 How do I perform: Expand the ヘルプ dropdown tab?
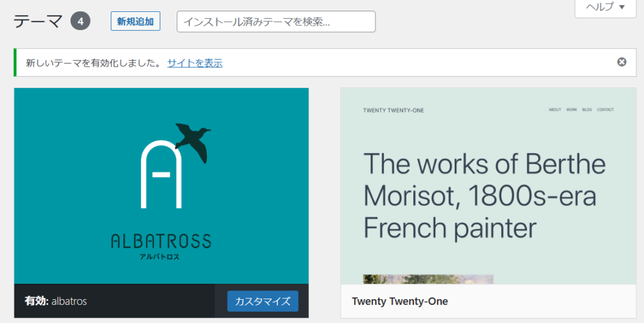click(606, 8)
